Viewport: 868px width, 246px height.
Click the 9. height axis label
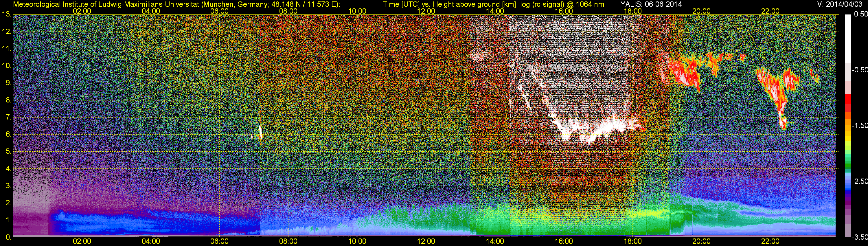tap(8, 83)
